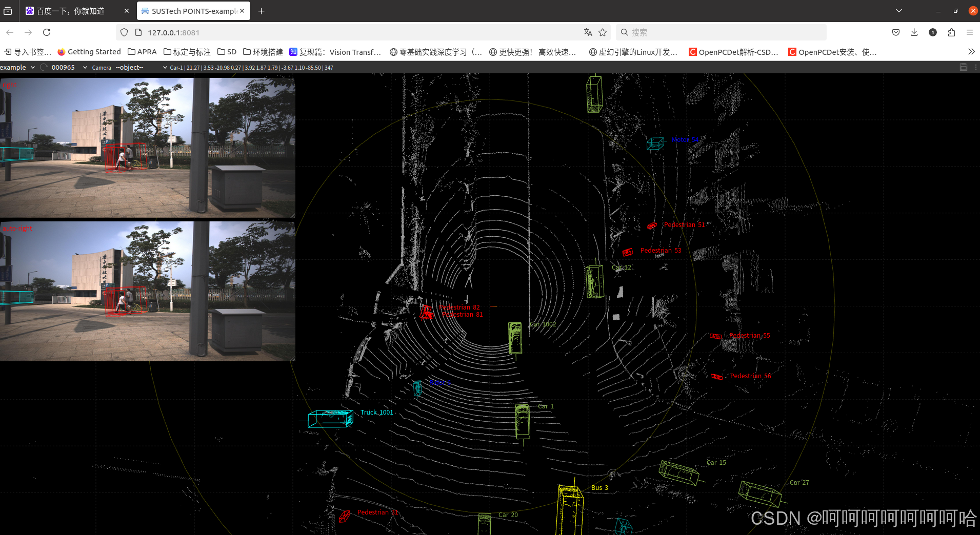
Task: Click the cyan Truck 1001 bounding box
Action: pos(331,419)
